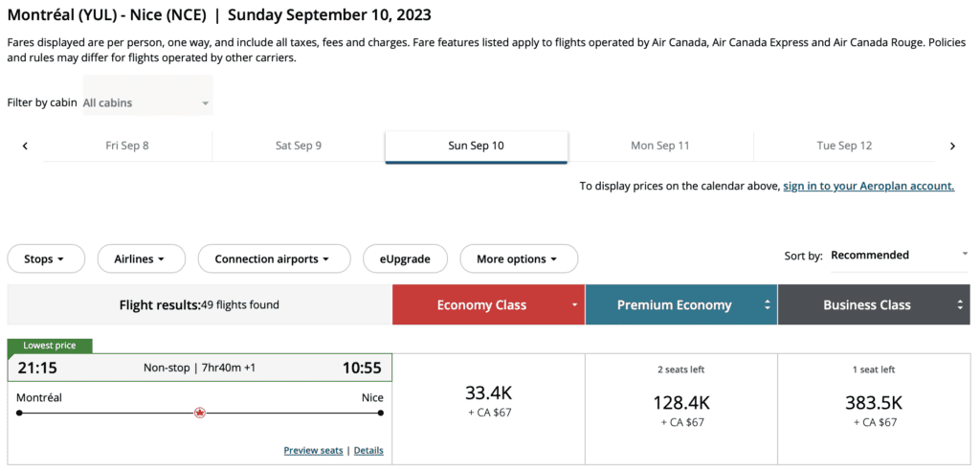Open the Preview seats link
The image size is (980, 471).
point(313,450)
